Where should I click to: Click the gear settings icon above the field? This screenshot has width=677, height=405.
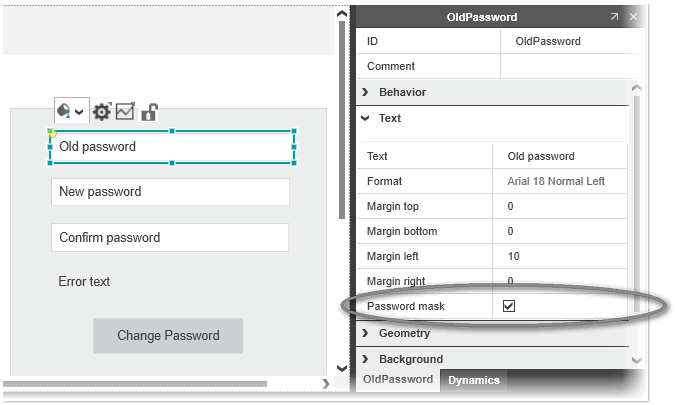[101, 112]
